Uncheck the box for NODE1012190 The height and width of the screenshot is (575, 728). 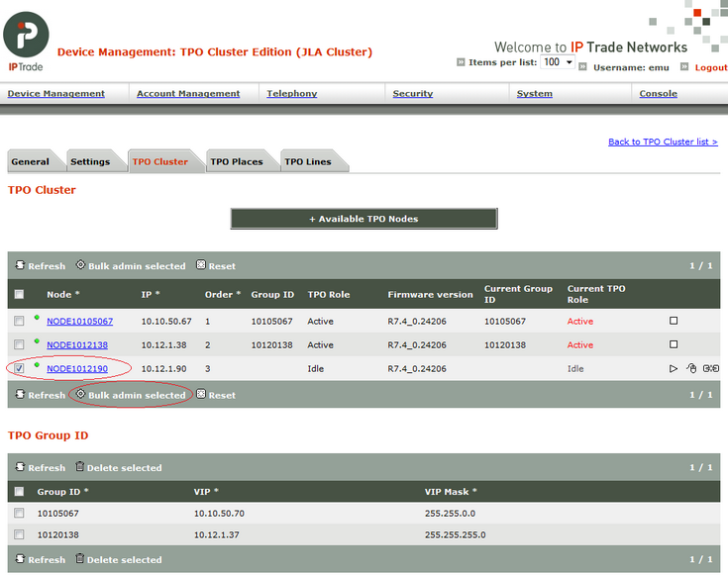click(x=19, y=368)
